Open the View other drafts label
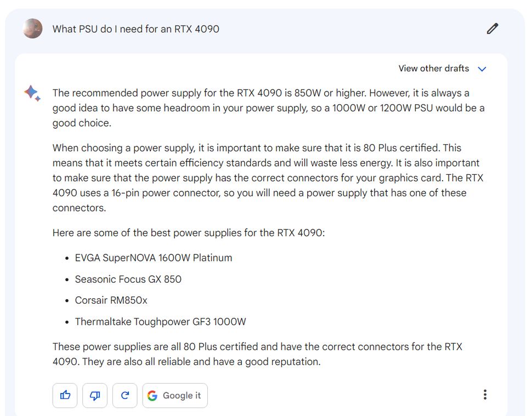This screenshot has height=416, width=532. (x=434, y=69)
